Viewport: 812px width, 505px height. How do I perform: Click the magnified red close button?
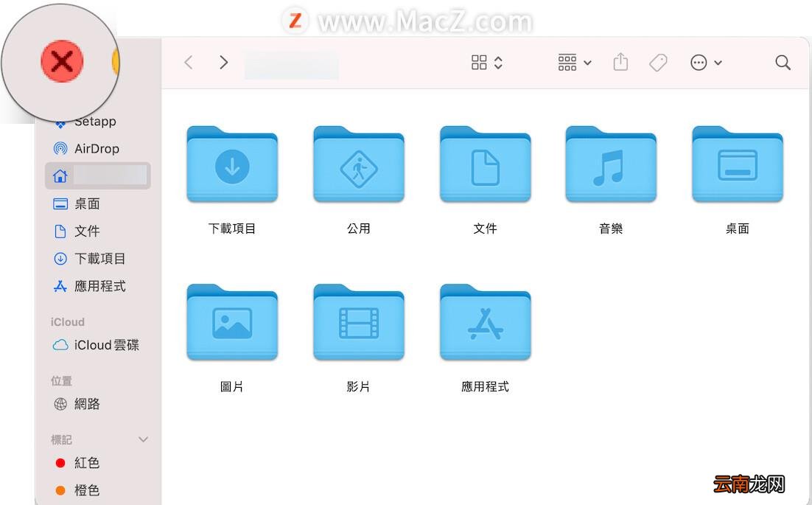click(x=62, y=61)
